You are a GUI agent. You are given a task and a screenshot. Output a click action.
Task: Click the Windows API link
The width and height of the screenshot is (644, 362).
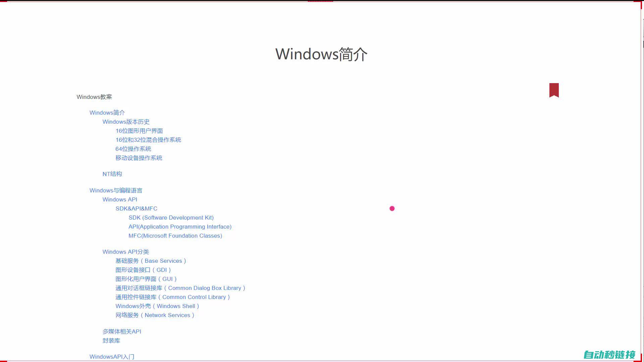pyautogui.click(x=120, y=199)
